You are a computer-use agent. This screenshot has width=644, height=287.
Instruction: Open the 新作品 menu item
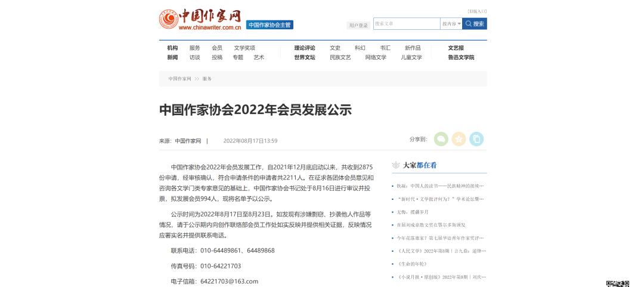(413, 48)
